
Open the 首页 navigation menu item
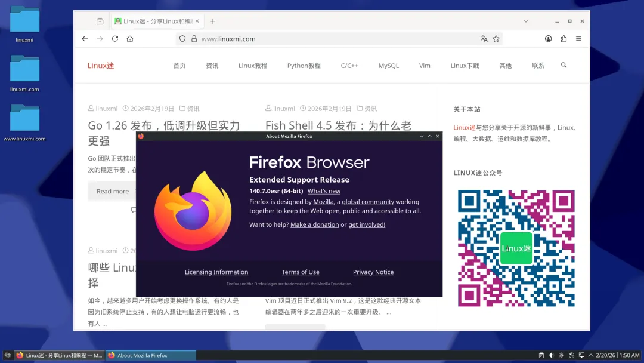click(179, 66)
